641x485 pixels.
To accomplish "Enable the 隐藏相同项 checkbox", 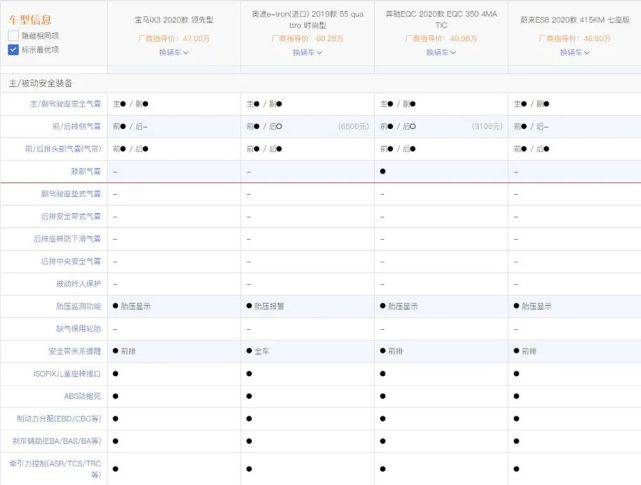I will pyautogui.click(x=13, y=36).
